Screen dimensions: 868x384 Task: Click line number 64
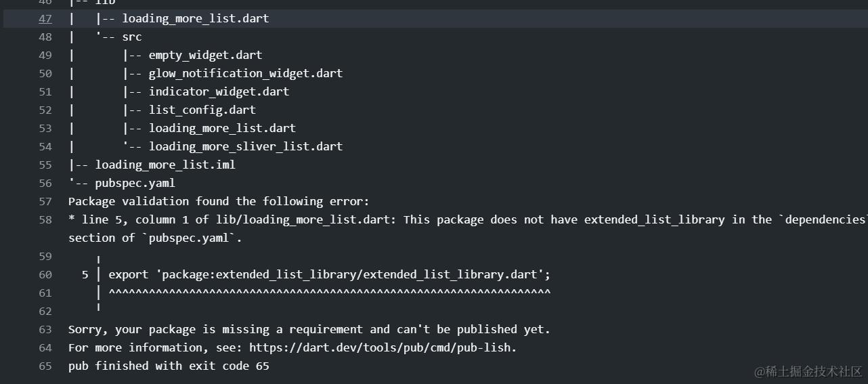click(x=45, y=347)
